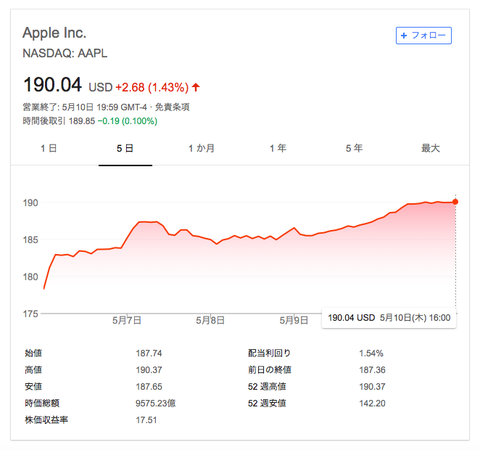Screen dimensions: 480x450
Task: Click the red endpoint dot on chart
Action: click(455, 202)
